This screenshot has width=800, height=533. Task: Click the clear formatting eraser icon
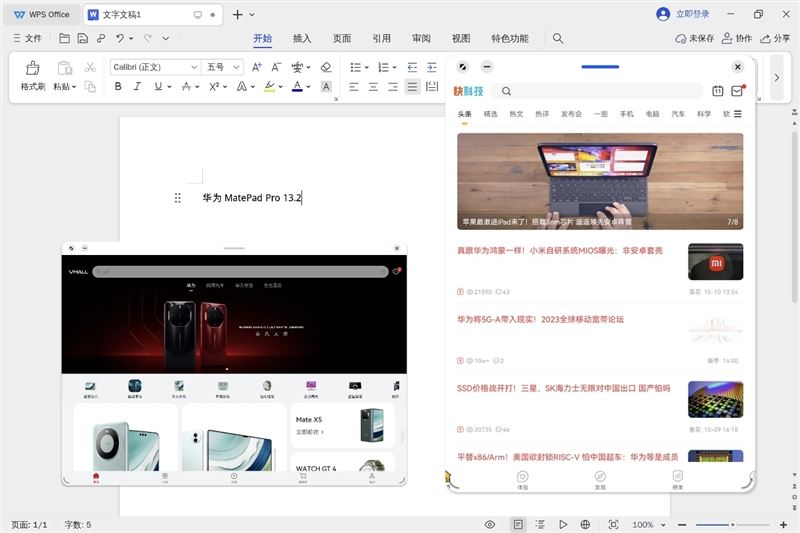(325, 67)
